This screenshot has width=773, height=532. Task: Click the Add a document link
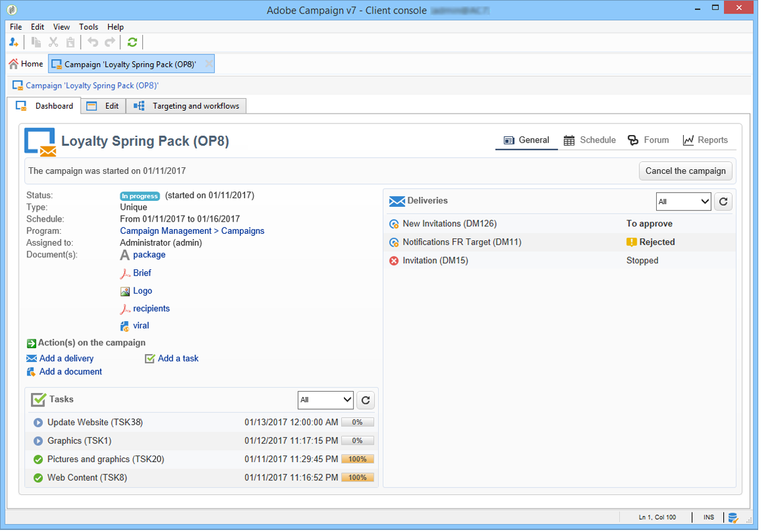pos(71,371)
